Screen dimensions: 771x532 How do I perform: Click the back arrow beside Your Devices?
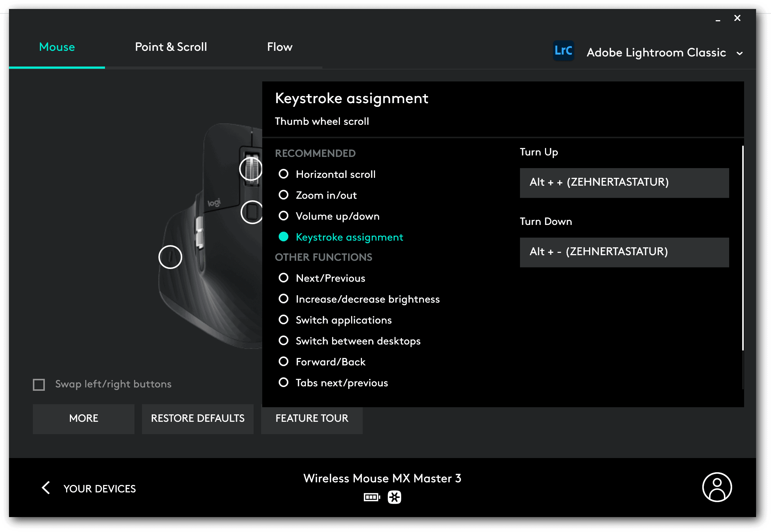pyautogui.click(x=46, y=488)
